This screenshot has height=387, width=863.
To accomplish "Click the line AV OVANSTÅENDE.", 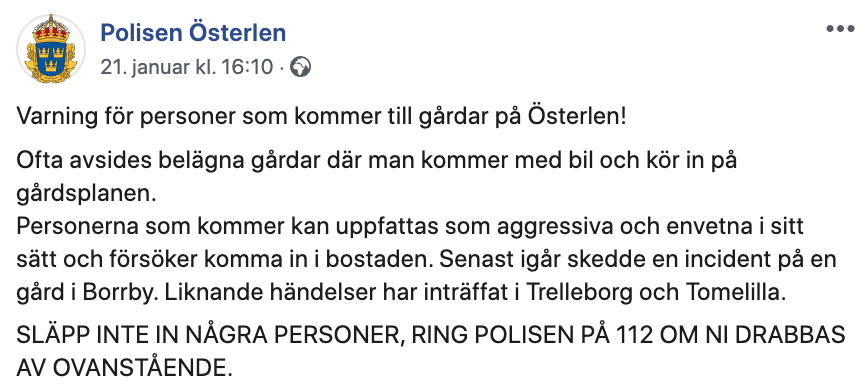I will pyautogui.click(x=122, y=367).
